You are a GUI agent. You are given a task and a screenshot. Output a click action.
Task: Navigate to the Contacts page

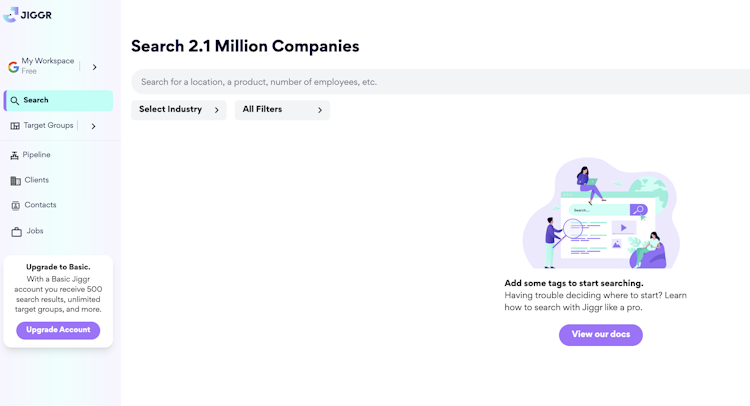(x=41, y=205)
